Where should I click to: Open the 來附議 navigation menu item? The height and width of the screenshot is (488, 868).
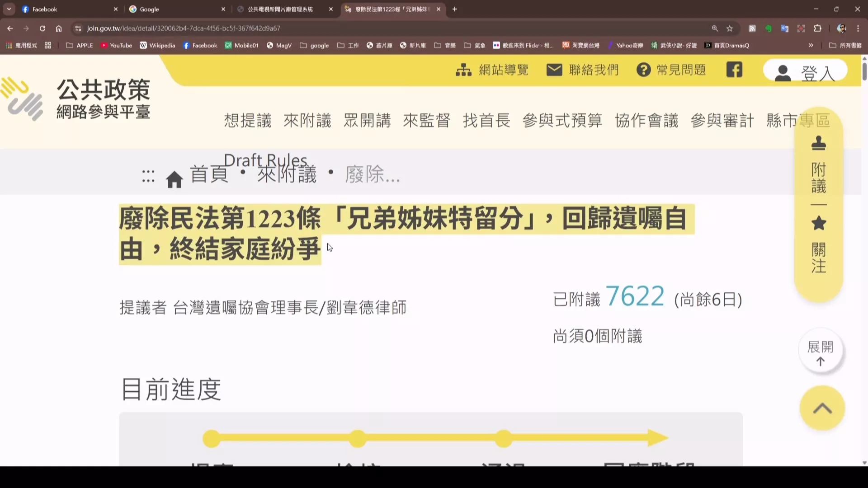307,121
